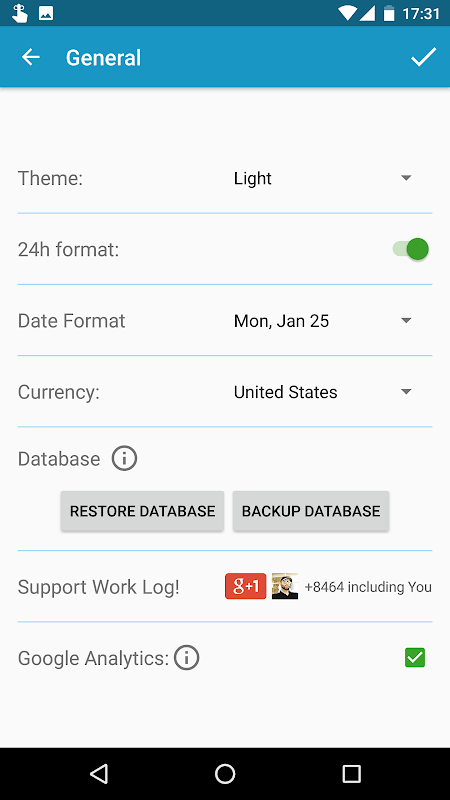
Task: Tap the Android home circle button
Action: 225,773
